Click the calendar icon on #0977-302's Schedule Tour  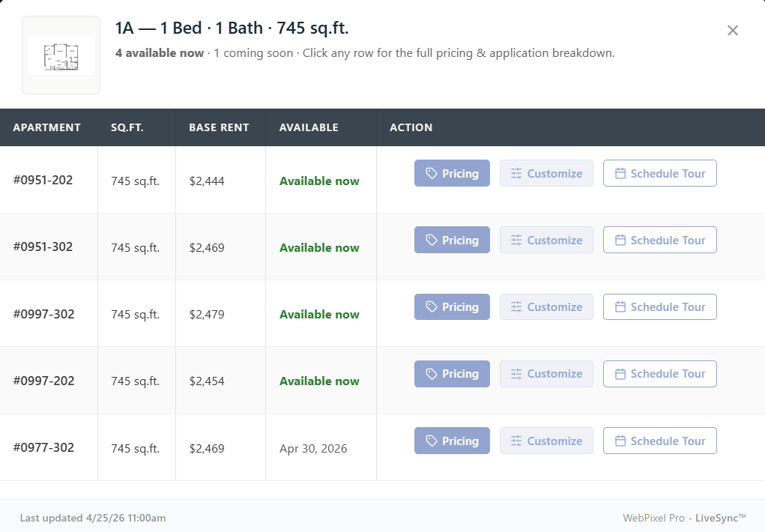pyautogui.click(x=620, y=441)
